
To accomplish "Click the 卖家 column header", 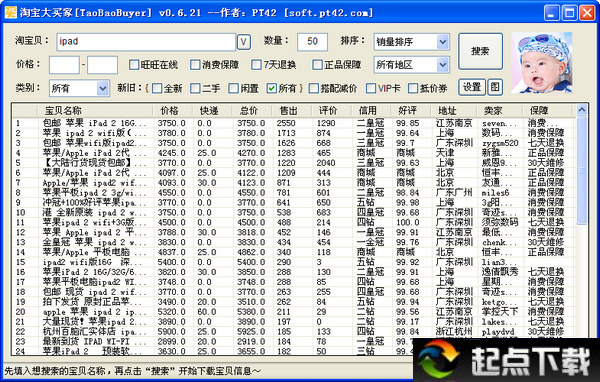I will 499,111.
